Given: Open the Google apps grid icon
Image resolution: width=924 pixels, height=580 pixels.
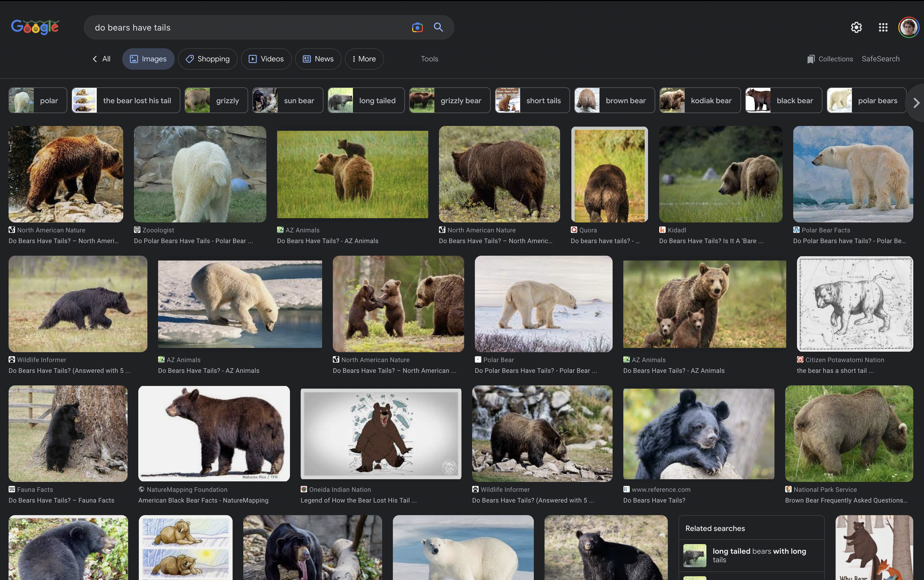Looking at the screenshot, I should (883, 27).
